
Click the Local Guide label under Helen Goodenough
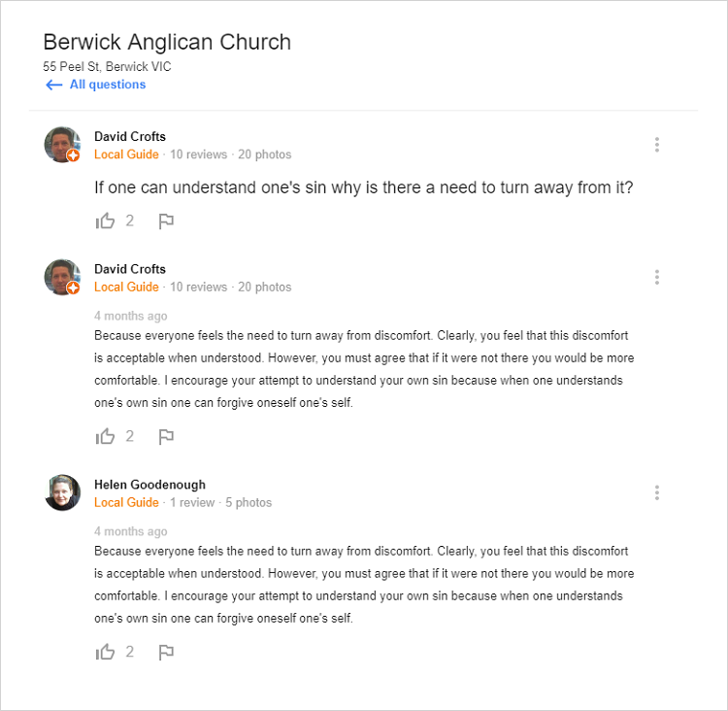126,503
